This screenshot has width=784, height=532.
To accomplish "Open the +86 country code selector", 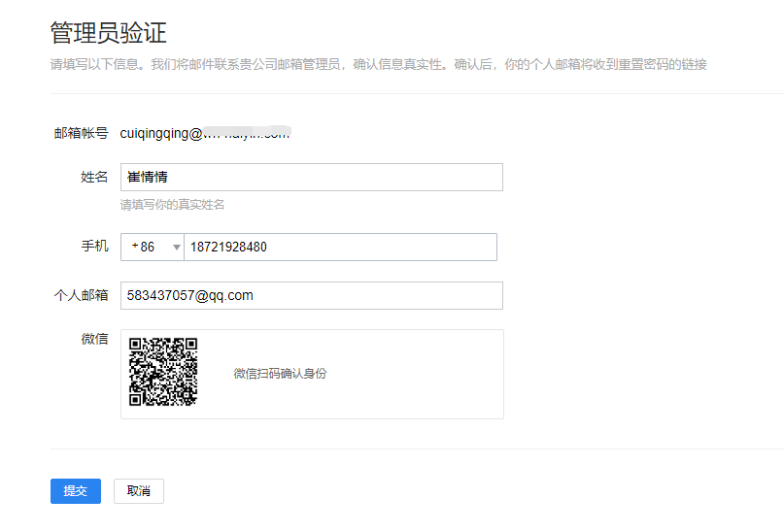I will pos(152,248).
